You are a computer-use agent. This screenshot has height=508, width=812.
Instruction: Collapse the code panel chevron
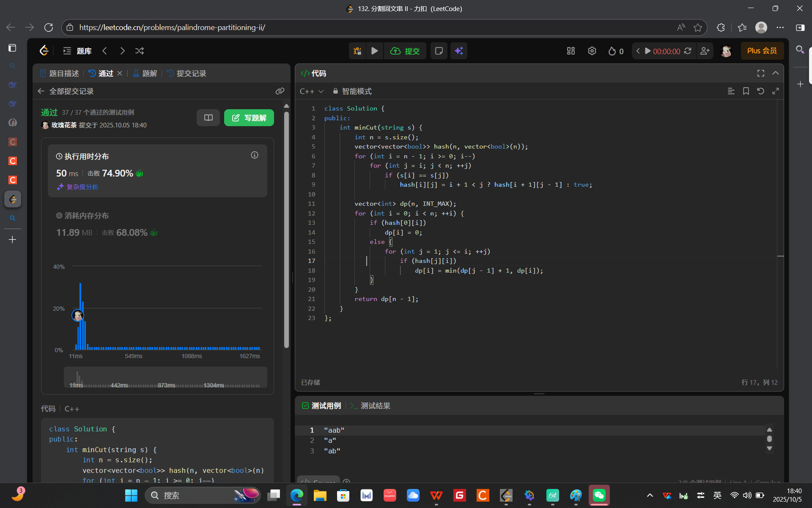tap(775, 73)
